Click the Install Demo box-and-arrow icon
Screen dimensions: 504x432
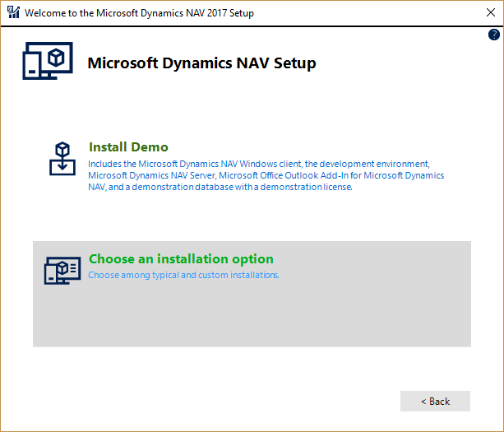click(x=62, y=159)
